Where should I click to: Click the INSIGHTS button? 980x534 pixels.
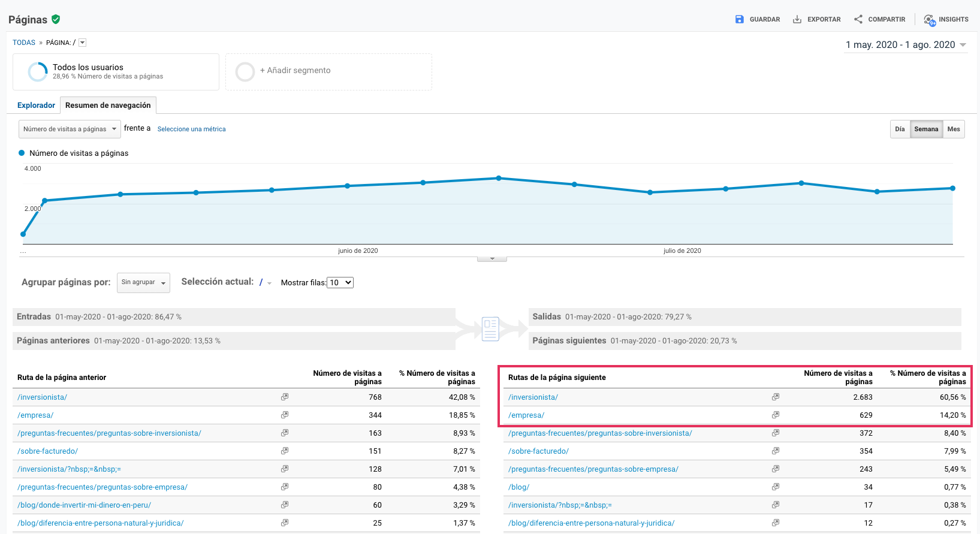946,20
